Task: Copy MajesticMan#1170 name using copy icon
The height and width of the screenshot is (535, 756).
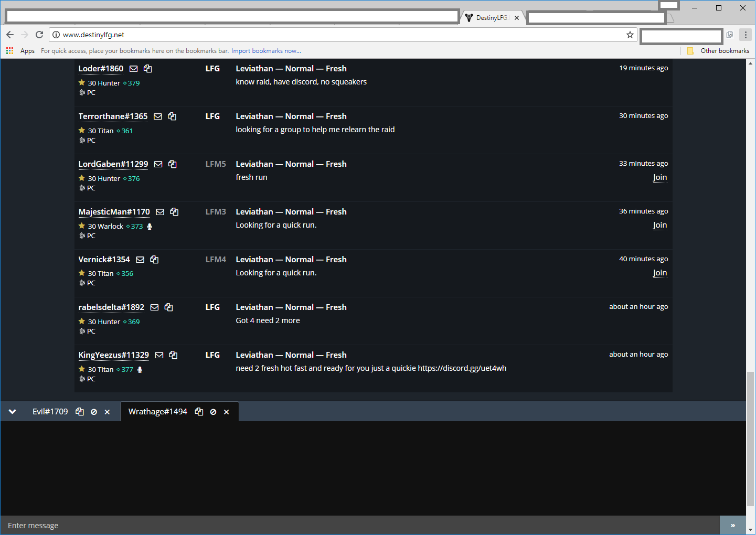Action: pos(174,212)
